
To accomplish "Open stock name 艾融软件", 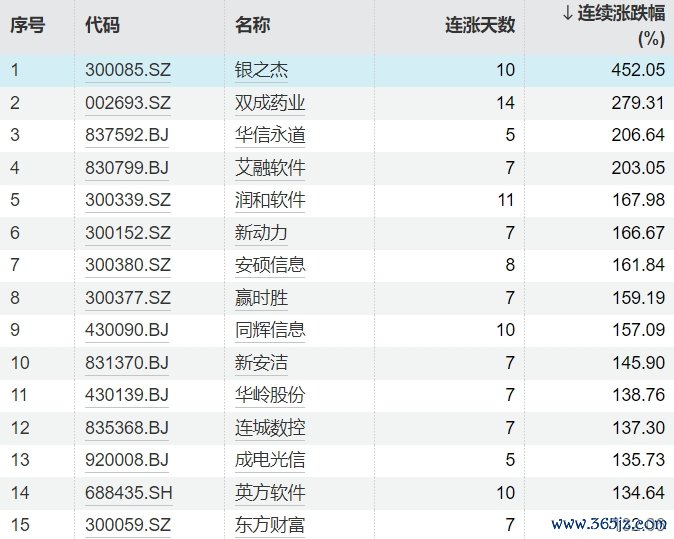I will pyautogui.click(x=270, y=168).
